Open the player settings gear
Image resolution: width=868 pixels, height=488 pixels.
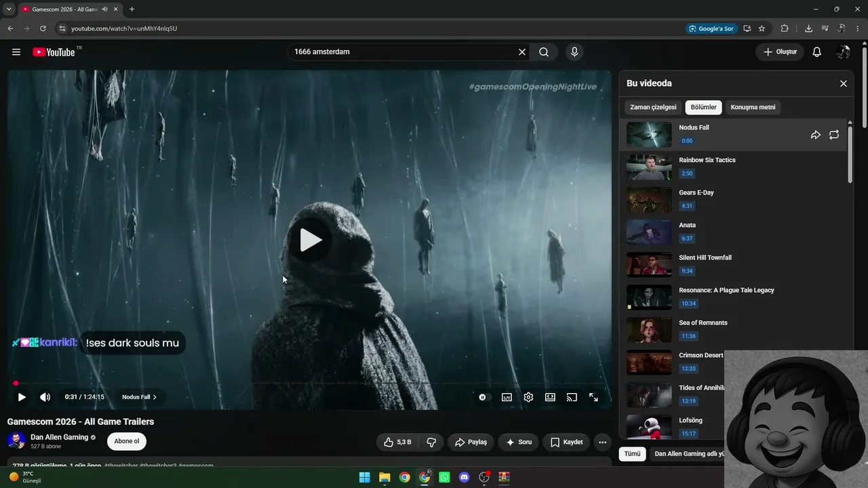[x=528, y=397]
